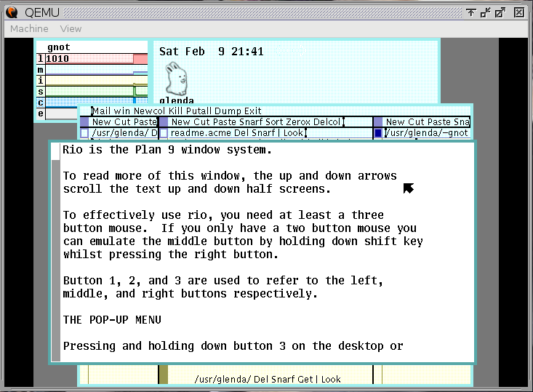Click the enlarge window button in QEMU title bar
Screen dimensions: 533x392
[x=500, y=13]
